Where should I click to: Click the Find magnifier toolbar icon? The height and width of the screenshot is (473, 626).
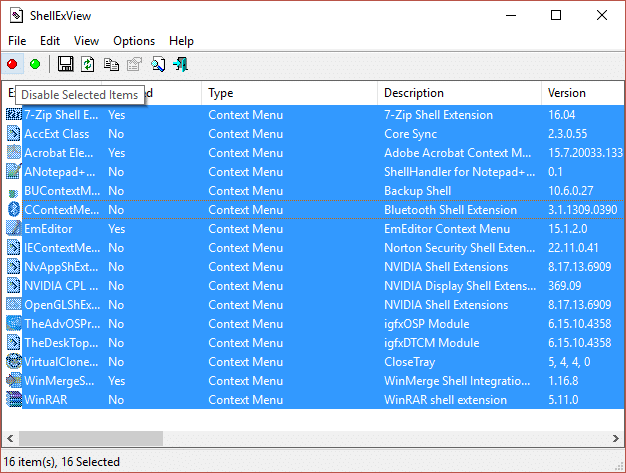(158, 64)
